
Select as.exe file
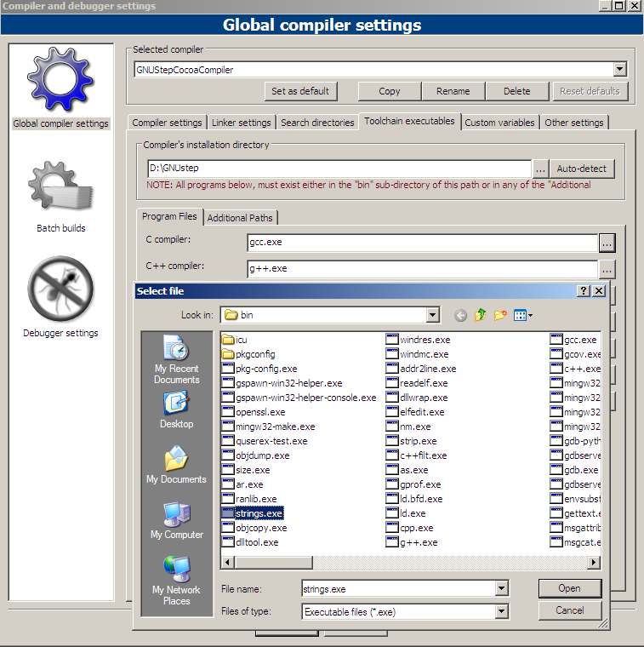pos(407,470)
